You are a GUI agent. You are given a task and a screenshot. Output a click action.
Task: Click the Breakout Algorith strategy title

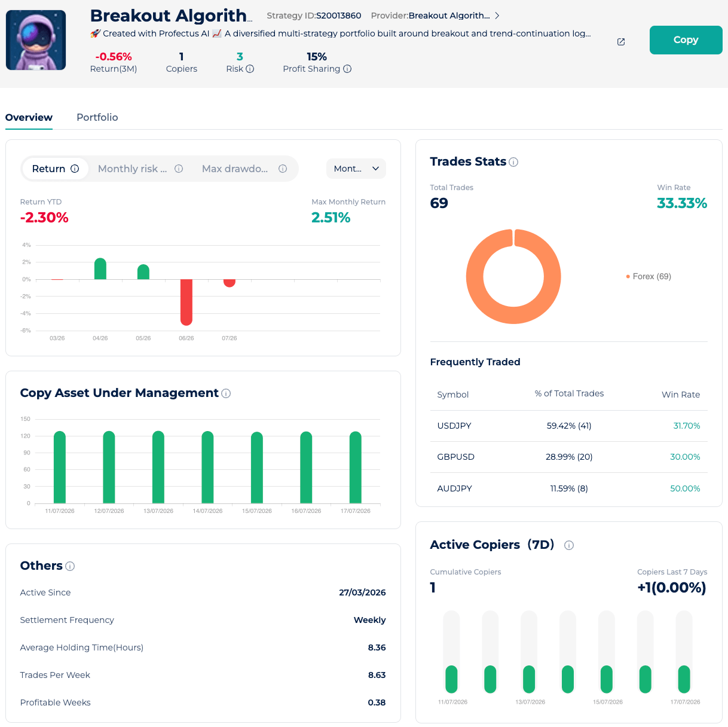click(x=171, y=16)
